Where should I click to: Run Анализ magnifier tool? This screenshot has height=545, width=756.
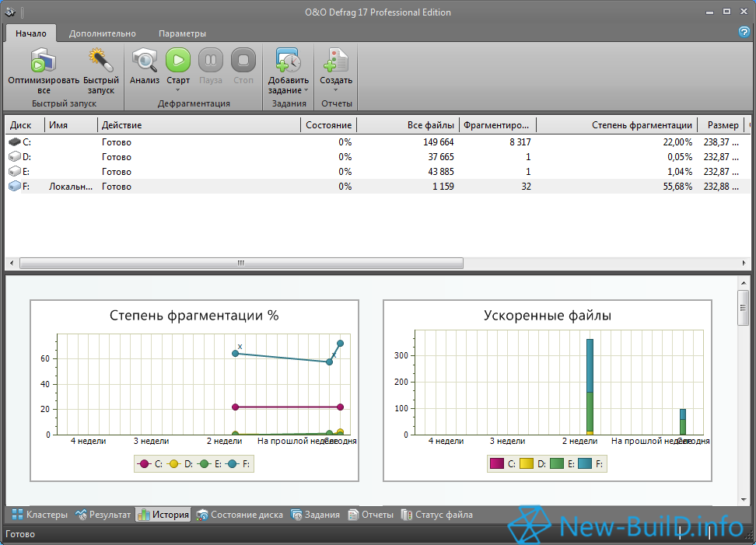(x=145, y=61)
